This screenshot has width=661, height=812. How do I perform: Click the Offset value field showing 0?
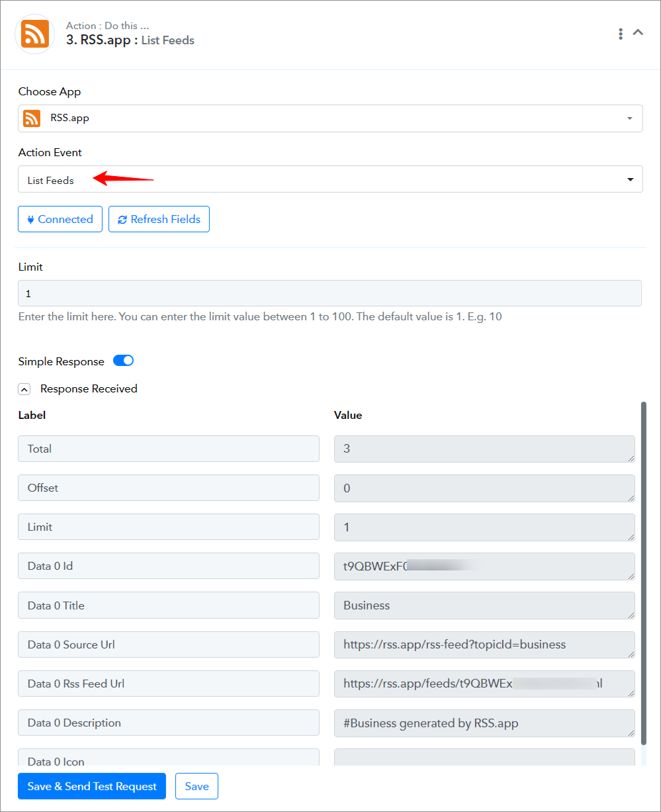[484, 488]
